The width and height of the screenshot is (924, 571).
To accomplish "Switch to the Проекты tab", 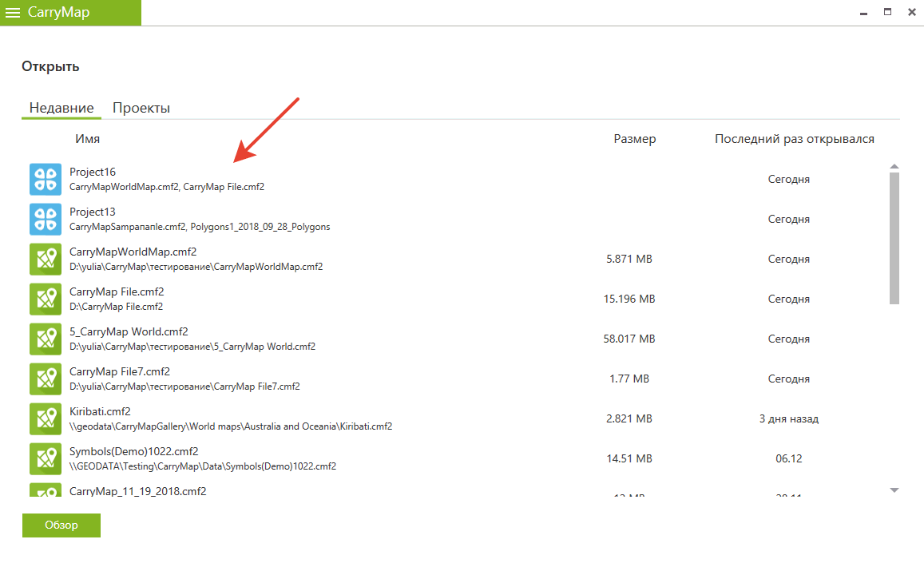I will point(141,108).
